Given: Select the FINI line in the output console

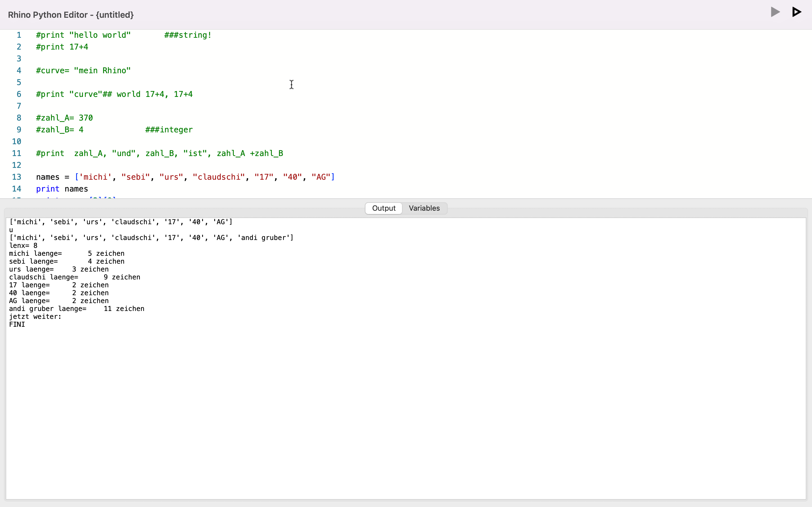Looking at the screenshot, I should pyautogui.click(x=17, y=324).
